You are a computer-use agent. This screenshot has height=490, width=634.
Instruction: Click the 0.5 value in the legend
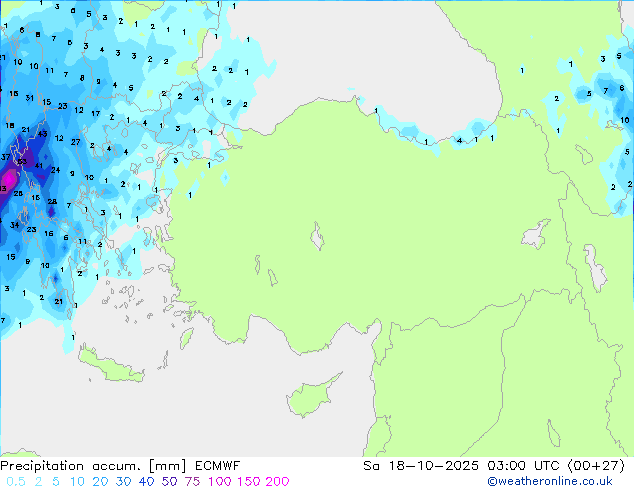16,482
